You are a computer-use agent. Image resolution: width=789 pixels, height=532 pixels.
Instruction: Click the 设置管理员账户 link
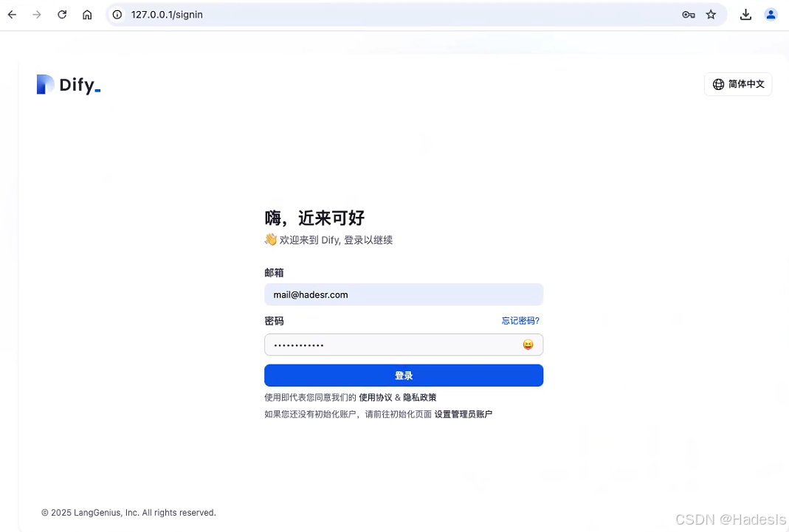pos(464,414)
